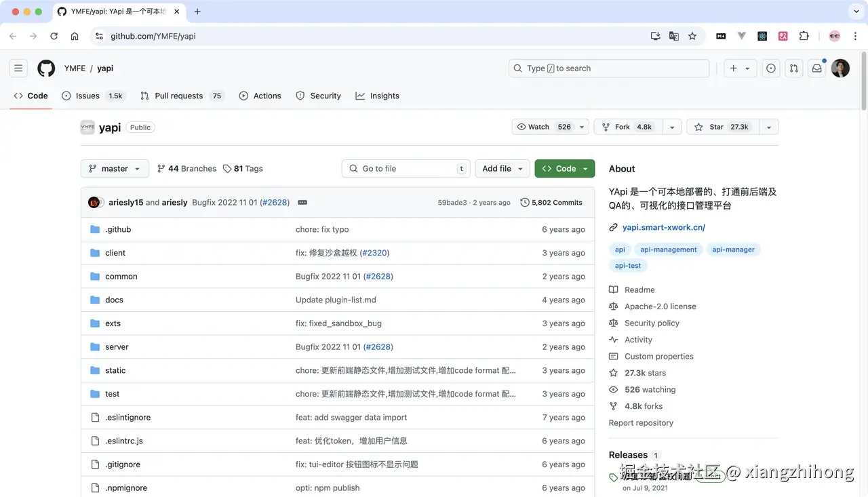Open the .npmignore file
868x497 pixels.
point(126,488)
